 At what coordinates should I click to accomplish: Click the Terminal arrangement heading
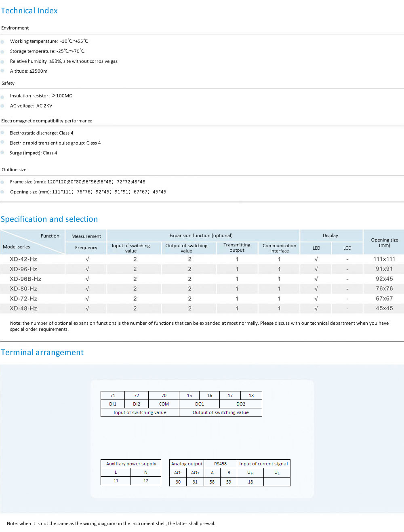[42, 352]
